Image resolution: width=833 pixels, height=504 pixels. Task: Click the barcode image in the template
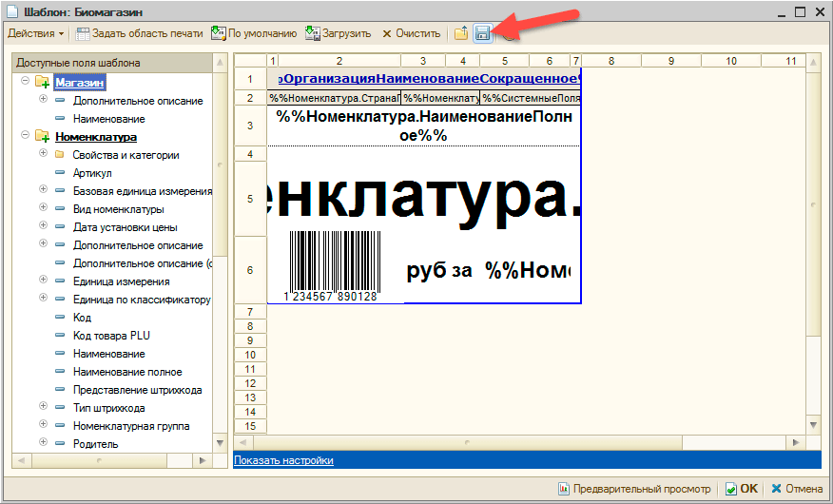click(334, 266)
